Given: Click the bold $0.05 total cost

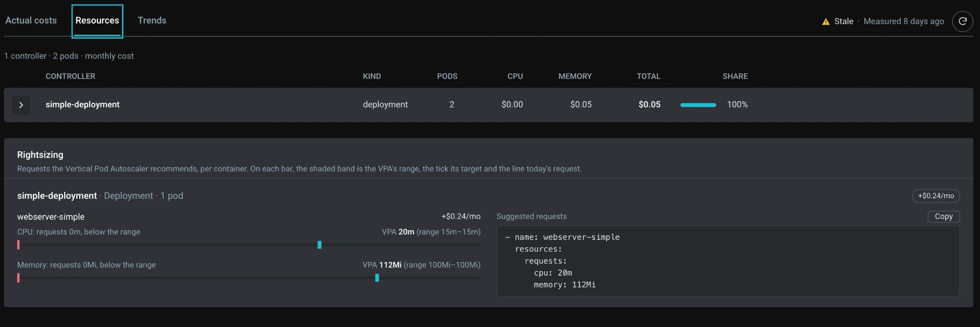Looking at the screenshot, I should click(x=650, y=104).
